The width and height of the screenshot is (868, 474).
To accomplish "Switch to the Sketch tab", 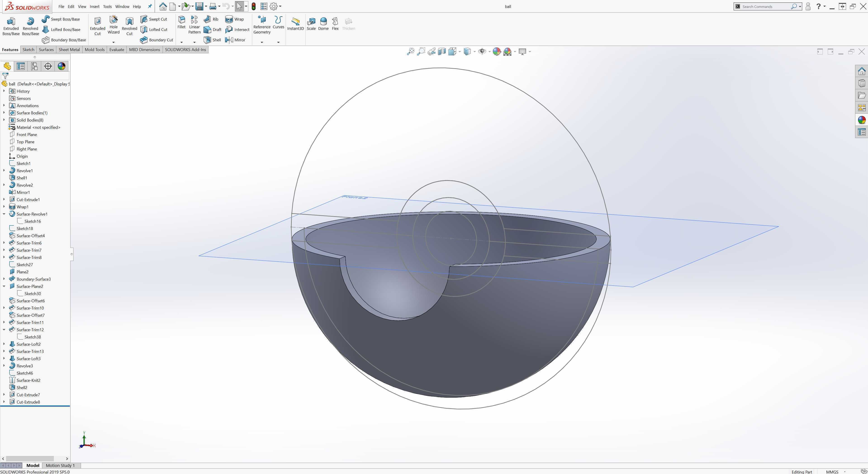I will point(28,49).
